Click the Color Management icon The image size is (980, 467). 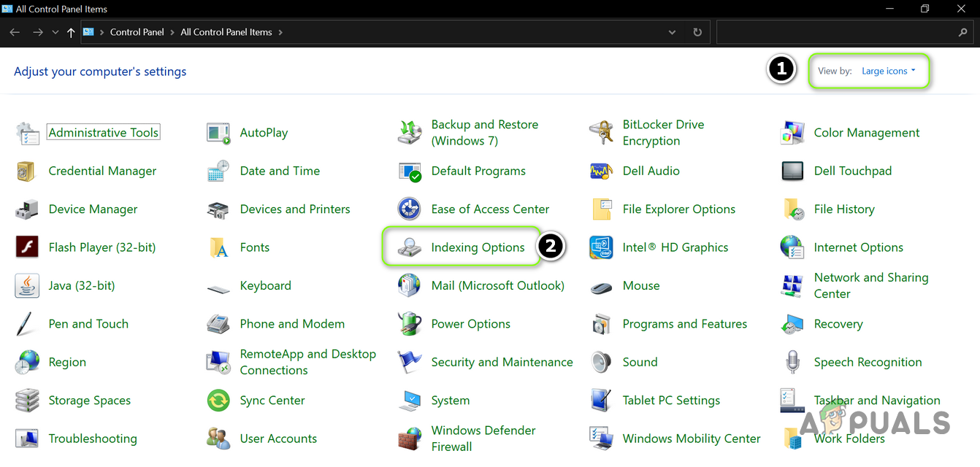pos(792,133)
